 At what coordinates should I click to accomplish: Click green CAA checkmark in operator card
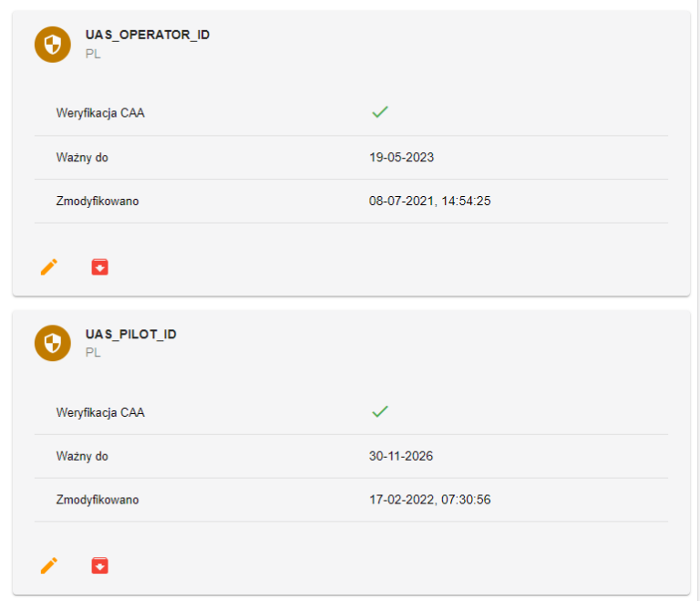point(380,111)
